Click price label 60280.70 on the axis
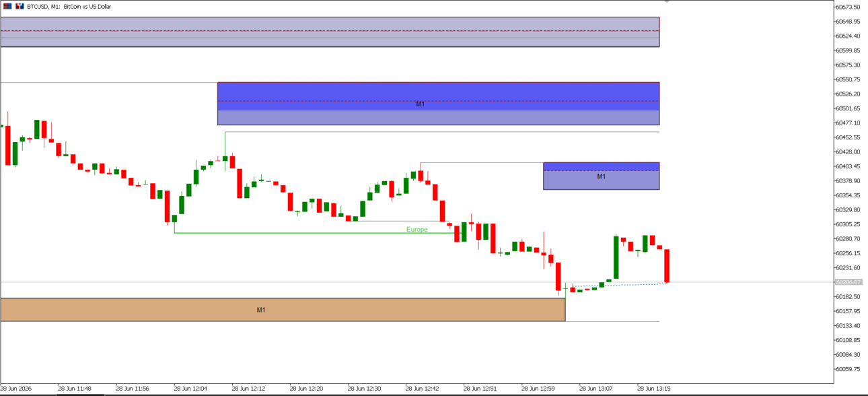 tap(848, 238)
